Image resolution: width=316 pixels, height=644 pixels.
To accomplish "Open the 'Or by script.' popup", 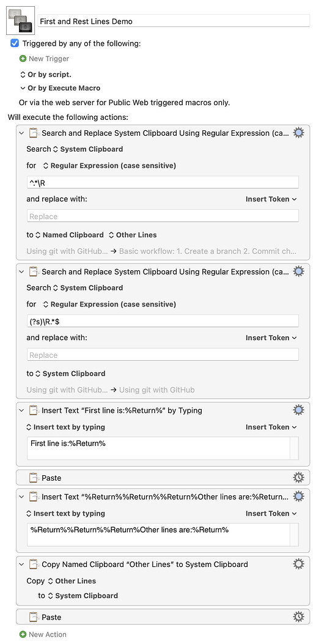I will click(46, 75).
